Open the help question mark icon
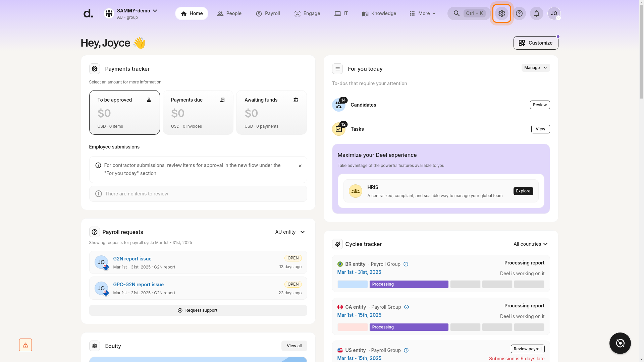The height and width of the screenshot is (362, 644). [x=519, y=13]
